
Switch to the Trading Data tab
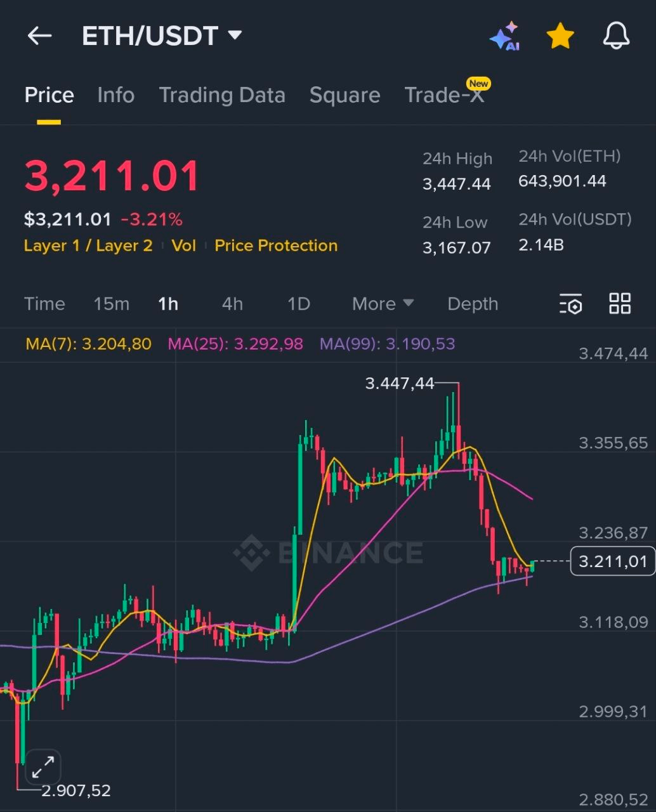coord(222,95)
